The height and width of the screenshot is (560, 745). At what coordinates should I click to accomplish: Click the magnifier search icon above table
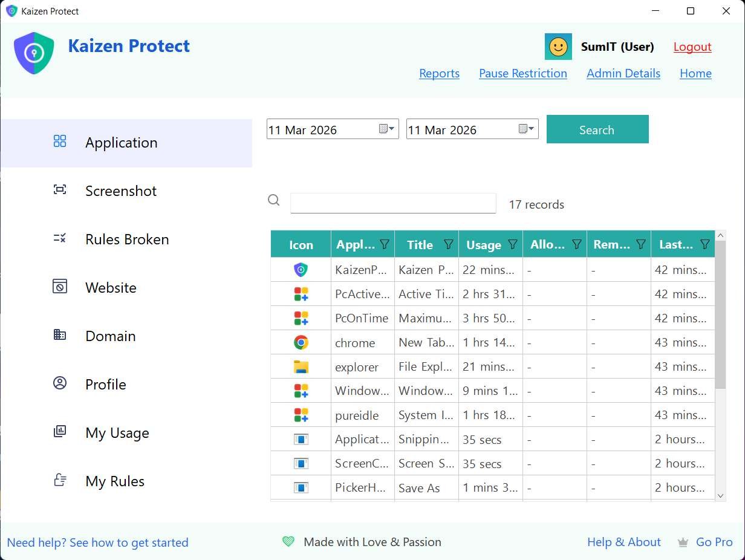(x=274, y=201)
